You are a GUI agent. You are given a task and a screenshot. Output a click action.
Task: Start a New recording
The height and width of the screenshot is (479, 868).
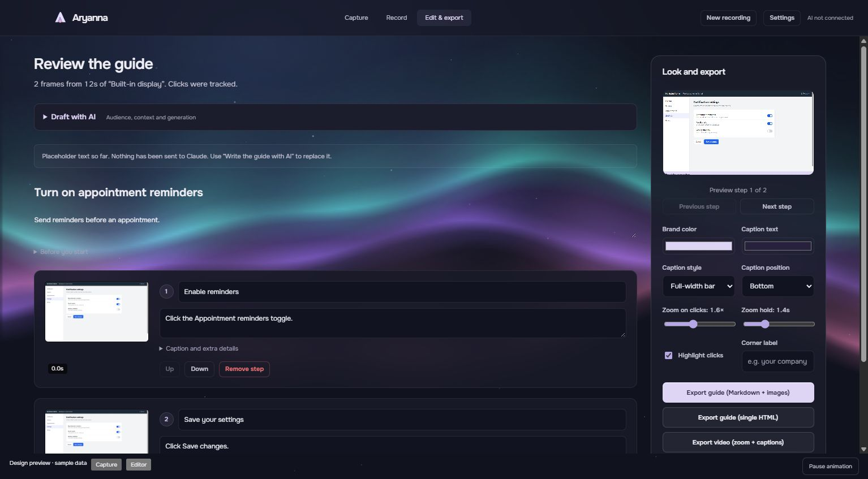point(728,18)
